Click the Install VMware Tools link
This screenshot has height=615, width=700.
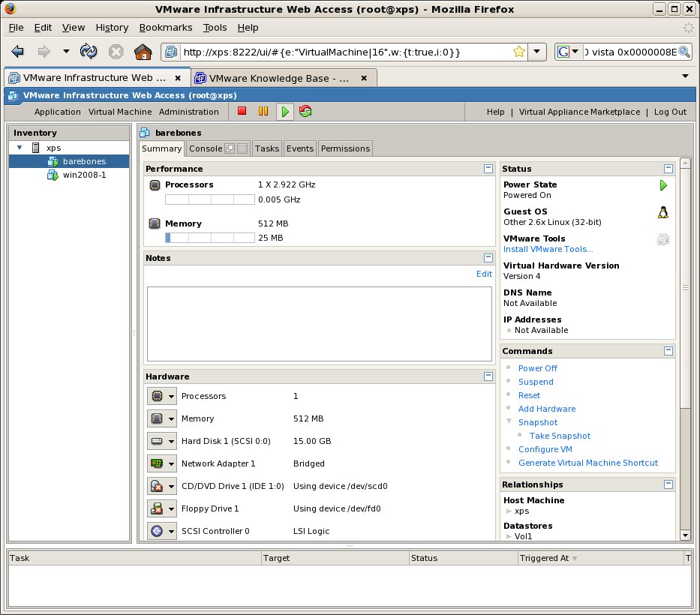(x=548, y=249)
